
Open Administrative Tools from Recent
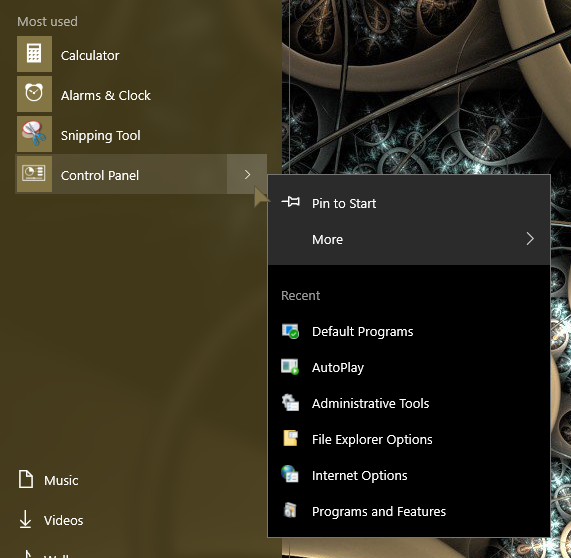(409, 403)
